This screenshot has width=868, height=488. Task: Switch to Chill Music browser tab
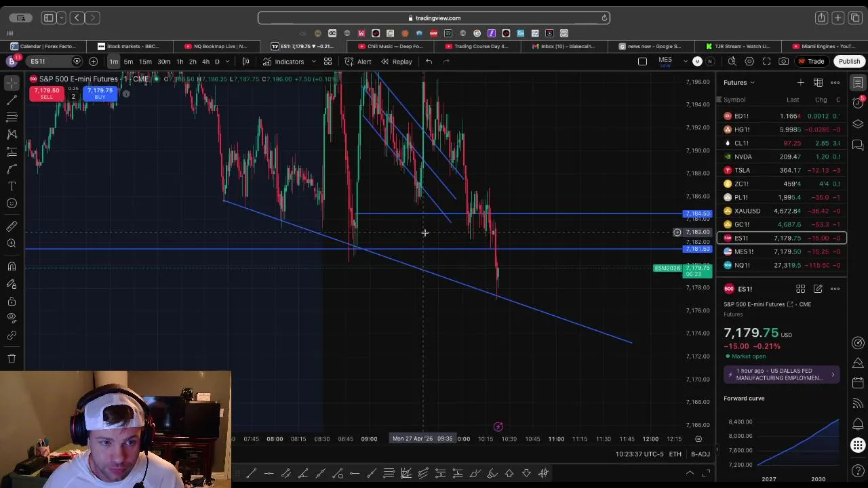[x=390, y=46]
